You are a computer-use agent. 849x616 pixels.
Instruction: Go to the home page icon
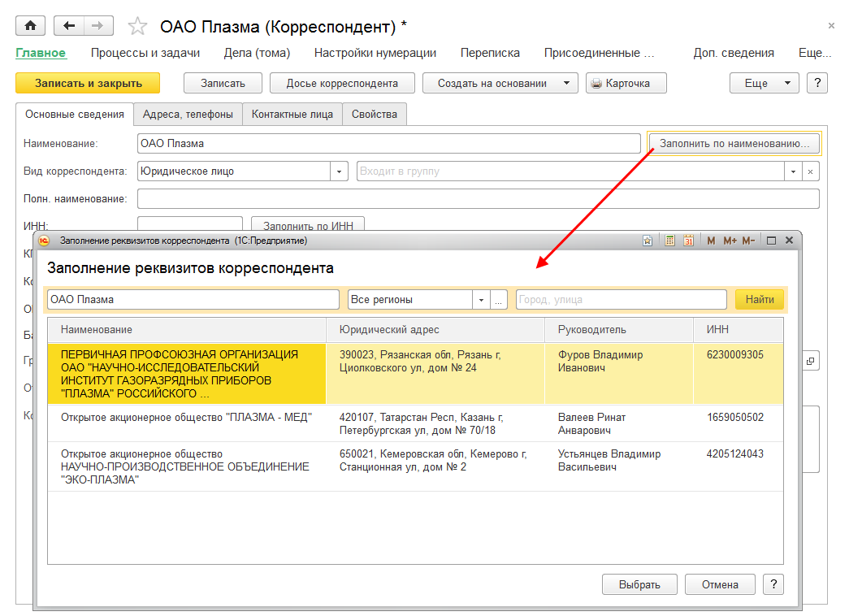pos(30,25)
